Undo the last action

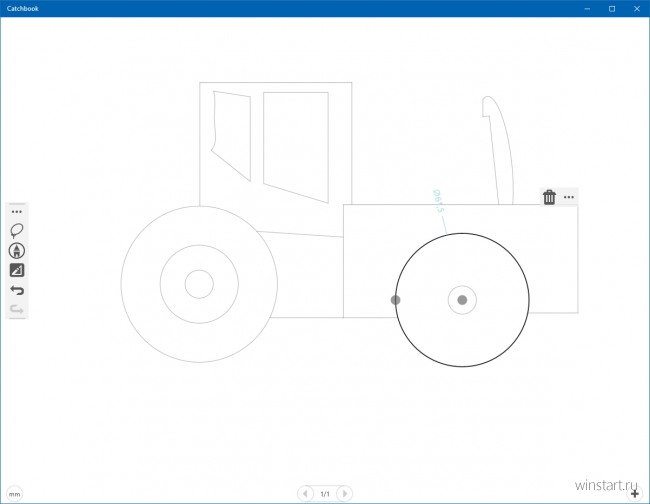(17, 290)
